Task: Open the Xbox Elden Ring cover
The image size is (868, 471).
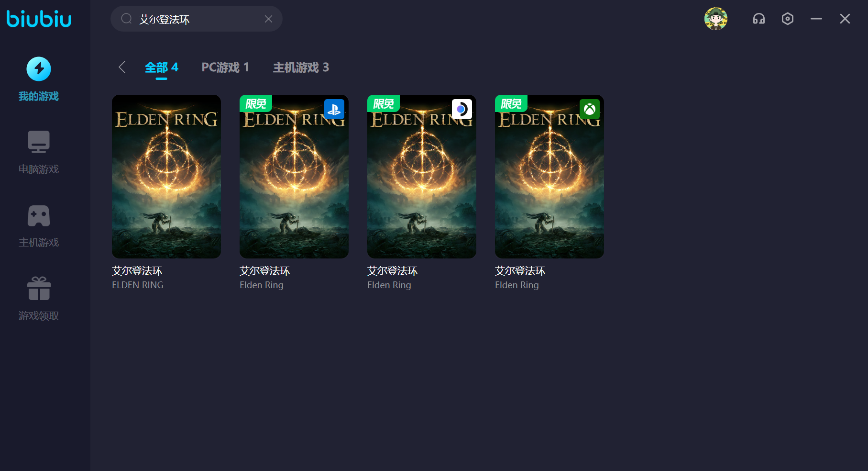Action: click(549, 177)
